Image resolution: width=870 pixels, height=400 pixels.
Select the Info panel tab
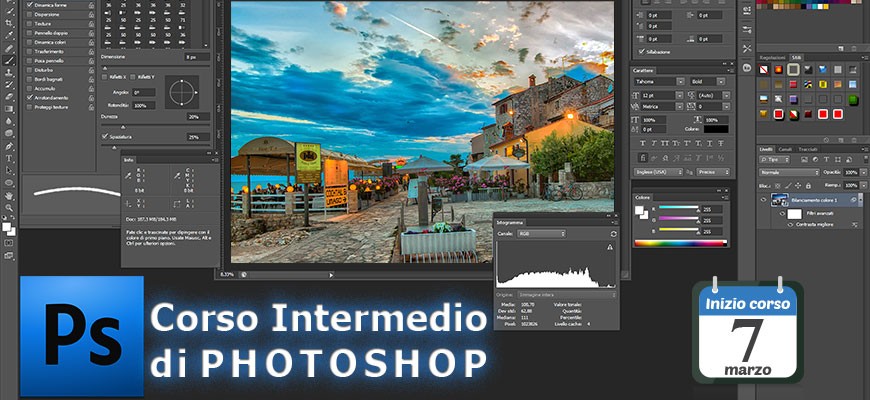click(x=128, y=160)
